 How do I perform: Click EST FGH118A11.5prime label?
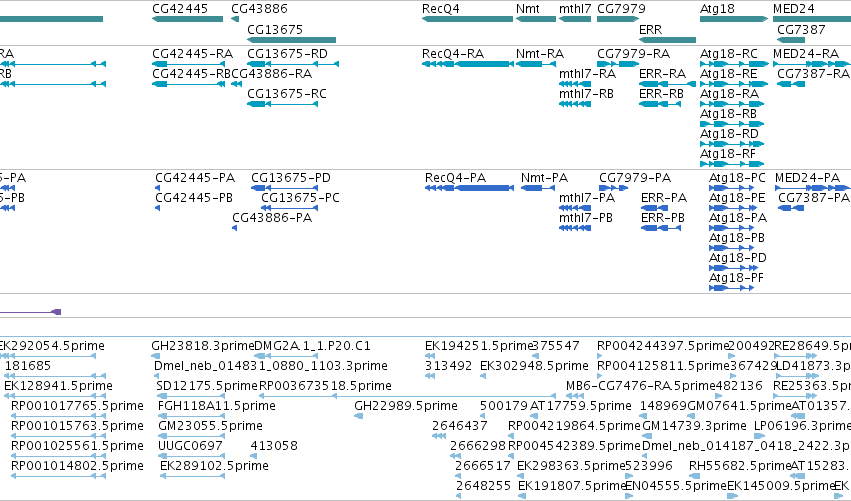pyautogui.click(x=217, y=405)
